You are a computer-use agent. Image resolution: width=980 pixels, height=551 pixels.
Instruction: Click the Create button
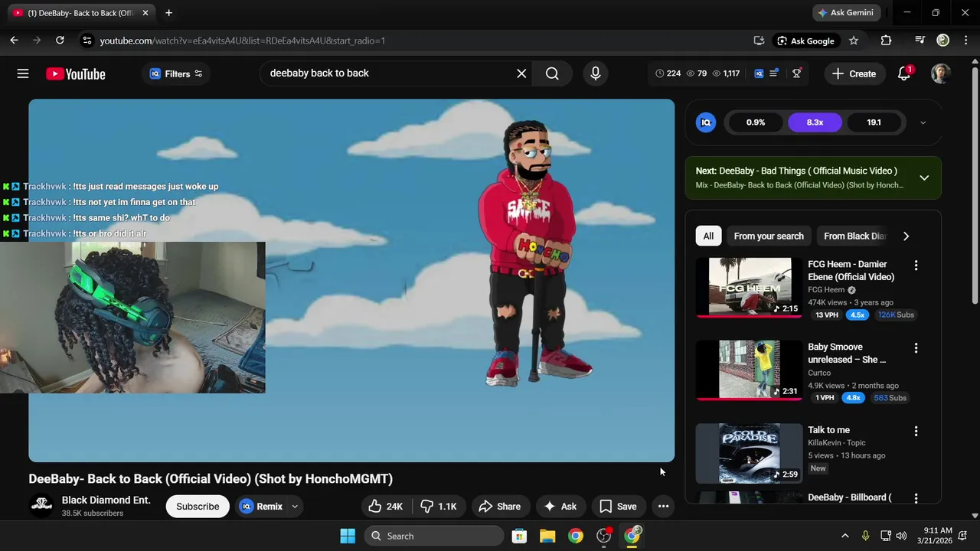(854, 73)
